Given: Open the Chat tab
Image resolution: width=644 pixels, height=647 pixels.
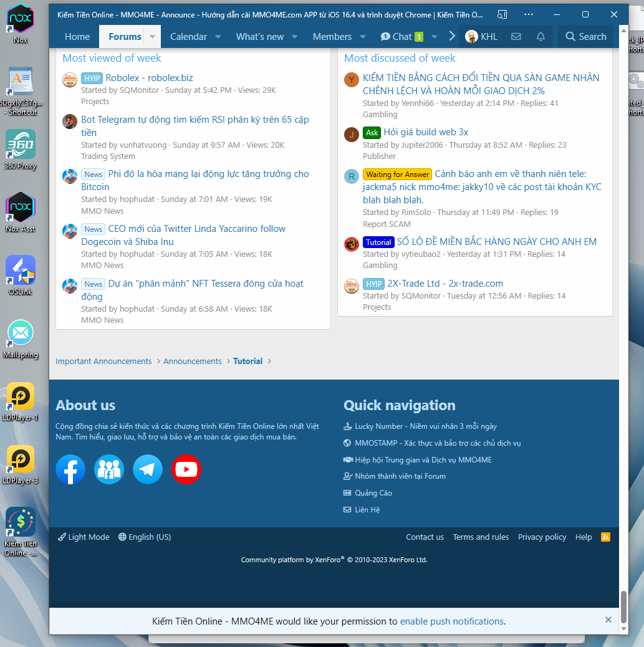Looking at the screenshot, I should tap(401, 36).
